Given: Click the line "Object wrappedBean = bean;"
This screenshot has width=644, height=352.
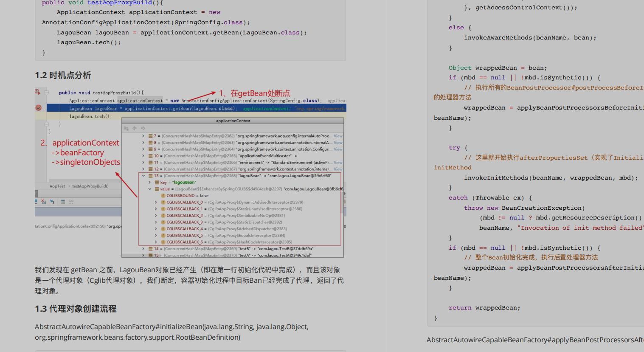Looking at the screenshot, I should point(498,68).
